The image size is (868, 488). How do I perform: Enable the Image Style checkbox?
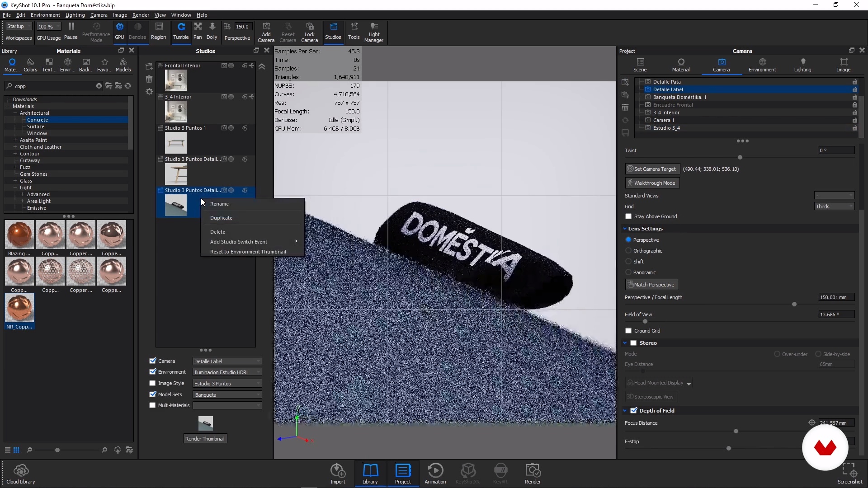click(x=153, y=383)
